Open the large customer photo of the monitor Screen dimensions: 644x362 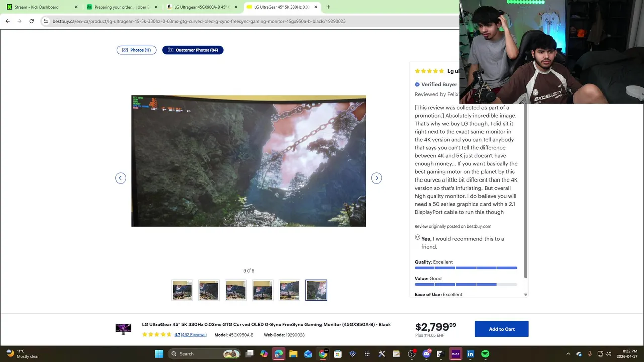249,161
